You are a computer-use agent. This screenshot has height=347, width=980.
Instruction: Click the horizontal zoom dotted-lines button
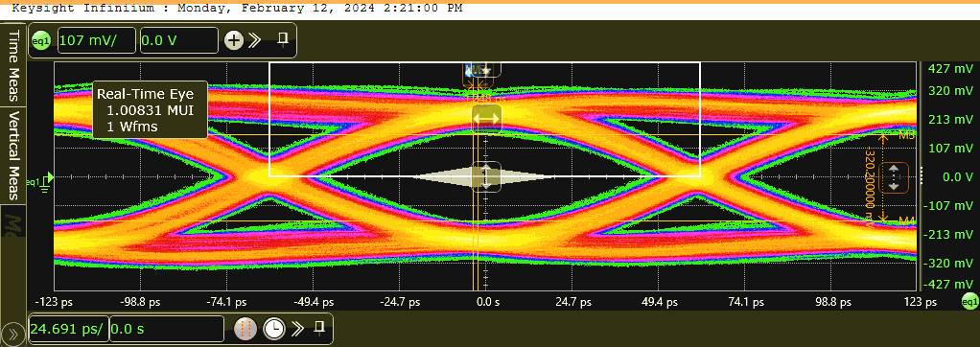[x=245, y=328]
